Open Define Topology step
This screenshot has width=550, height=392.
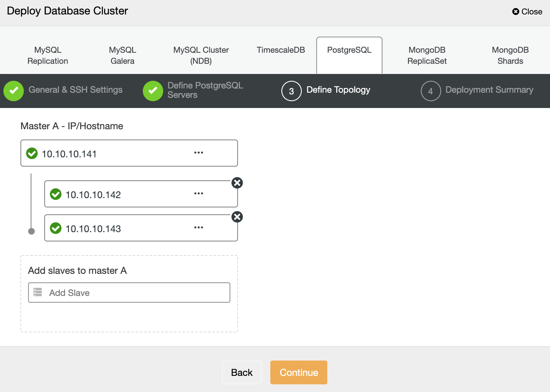(338, 90)
